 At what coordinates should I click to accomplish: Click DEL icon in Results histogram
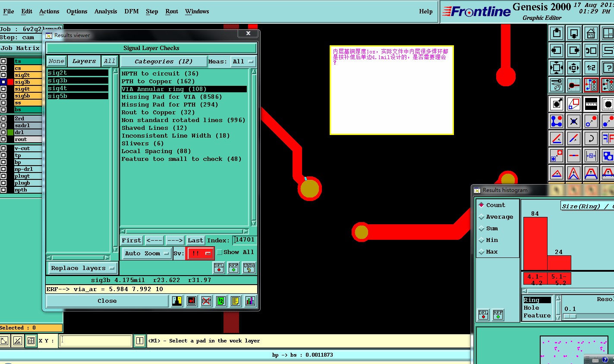click(x=483, y=315)
